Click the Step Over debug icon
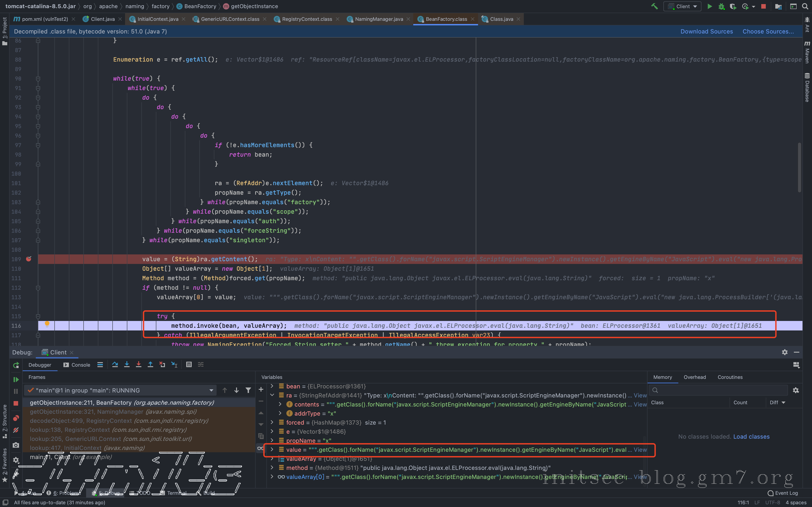 pos(115,364)
